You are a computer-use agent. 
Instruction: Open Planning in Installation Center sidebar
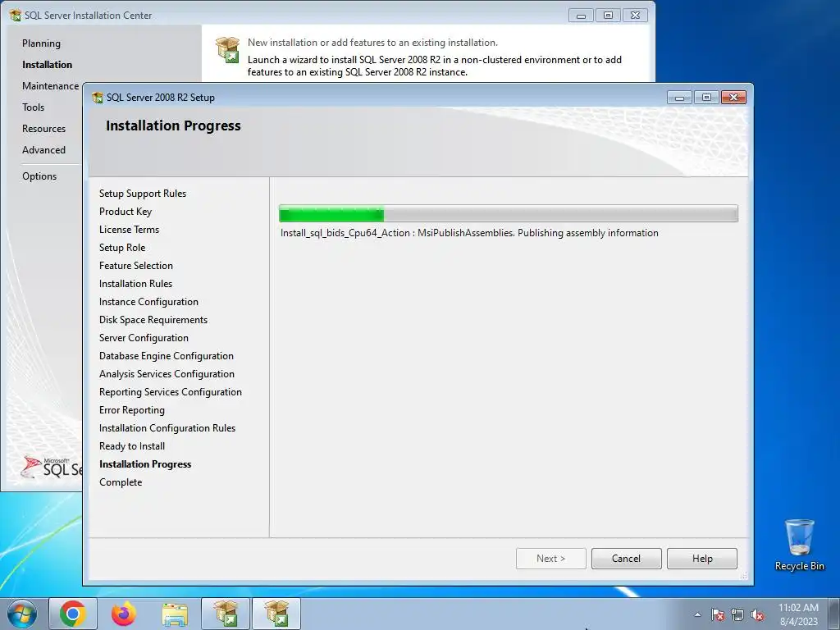tap(41, 43)
